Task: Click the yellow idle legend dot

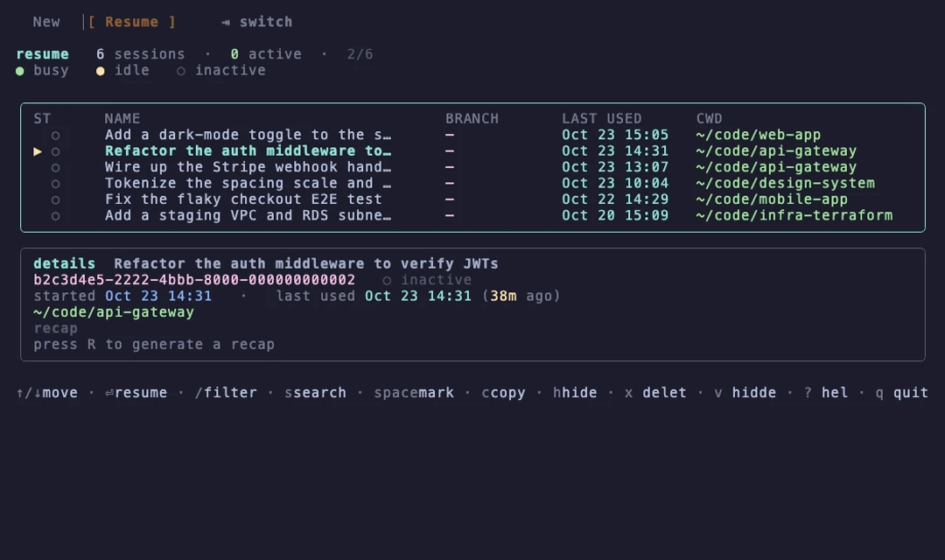Action: click(x=101, y=71)
